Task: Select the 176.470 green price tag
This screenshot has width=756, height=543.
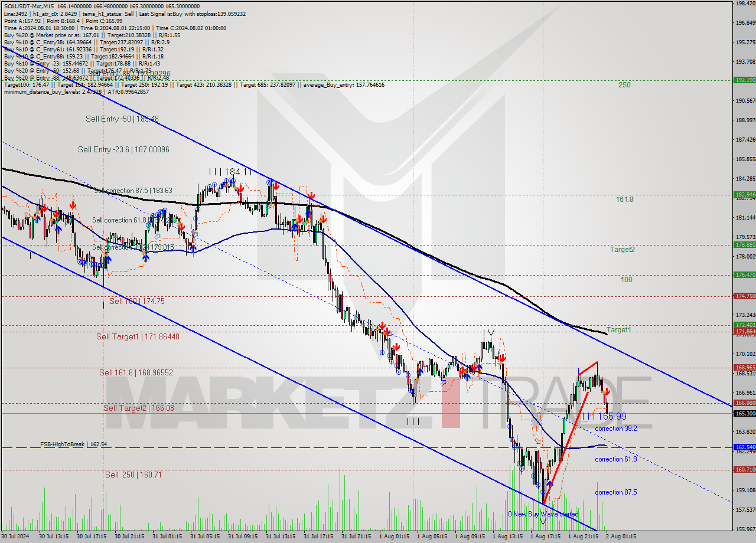Action: [x=744, y=274]
